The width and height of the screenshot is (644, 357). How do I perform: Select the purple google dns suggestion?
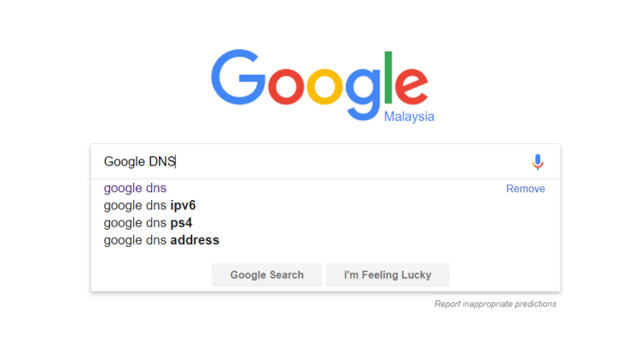(x=135, y=188)
